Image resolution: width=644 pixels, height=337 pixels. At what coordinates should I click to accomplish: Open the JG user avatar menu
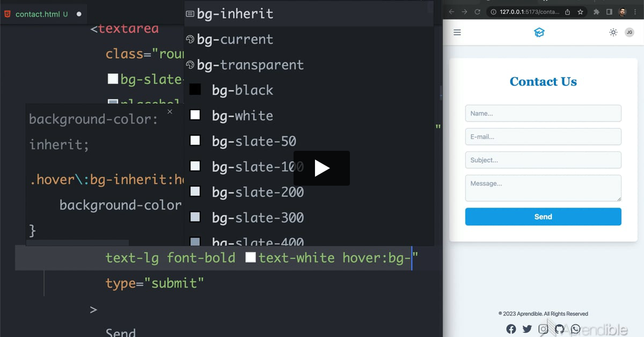pyautogui.click(x=630, y=33)
